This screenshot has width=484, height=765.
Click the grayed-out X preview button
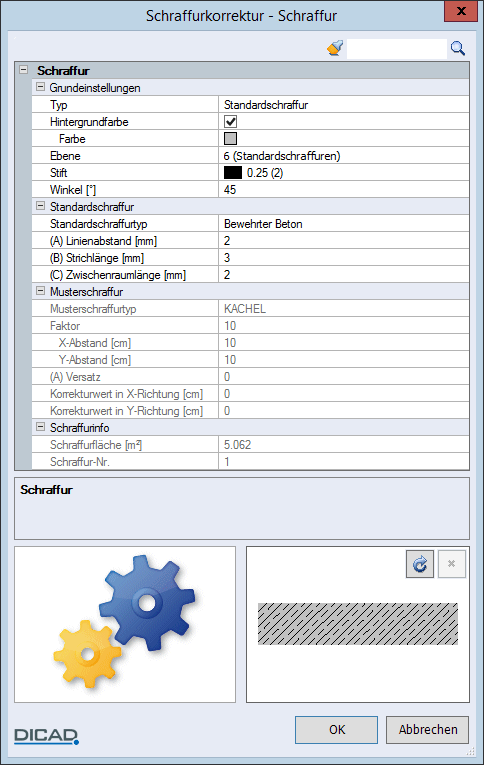pos(451,564)
